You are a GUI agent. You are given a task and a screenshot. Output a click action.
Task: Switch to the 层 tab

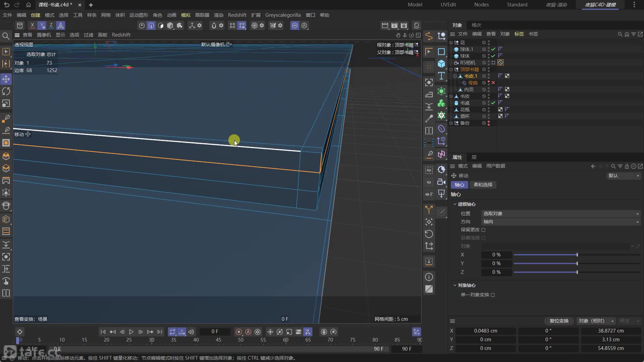(x=474, y=157)
